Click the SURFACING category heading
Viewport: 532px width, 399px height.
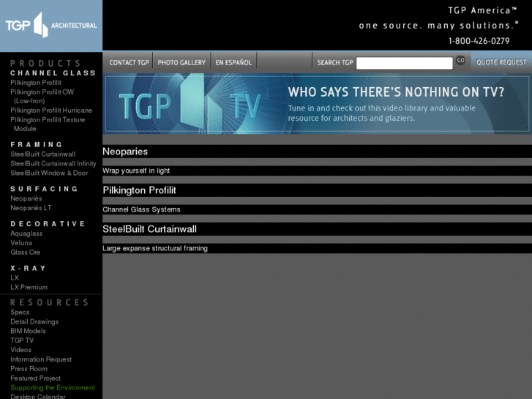(44, 189)
